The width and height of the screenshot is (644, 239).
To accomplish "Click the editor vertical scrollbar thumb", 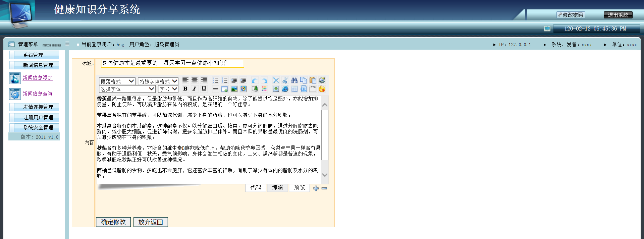I will [325, 135].
